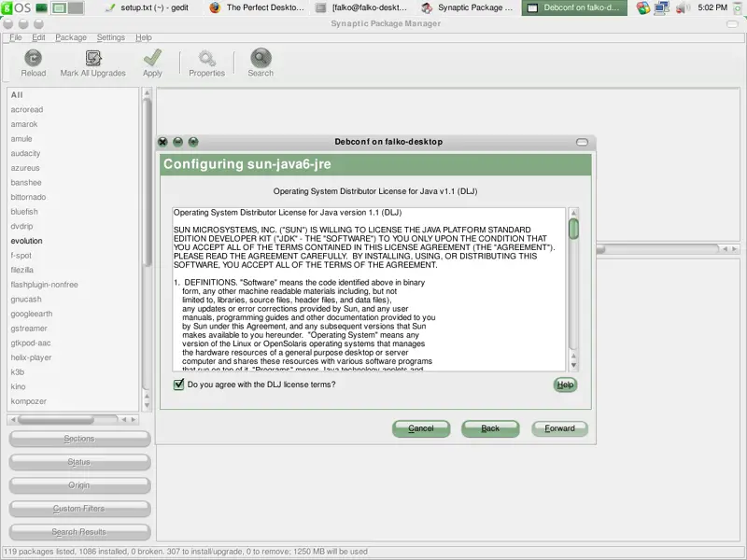Click the category list horizontal scrollbar thumb

(x=56, y=419)
